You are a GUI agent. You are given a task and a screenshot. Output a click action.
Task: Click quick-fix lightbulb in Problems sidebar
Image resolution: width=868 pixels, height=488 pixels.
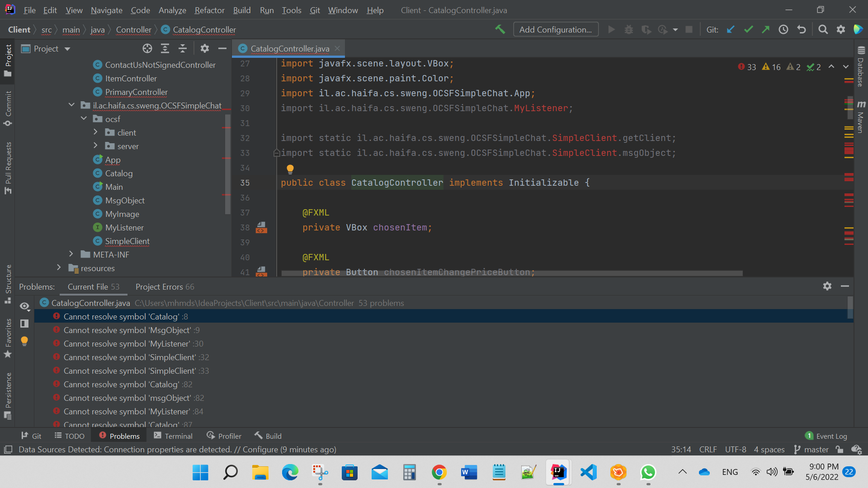coord(24,341)
